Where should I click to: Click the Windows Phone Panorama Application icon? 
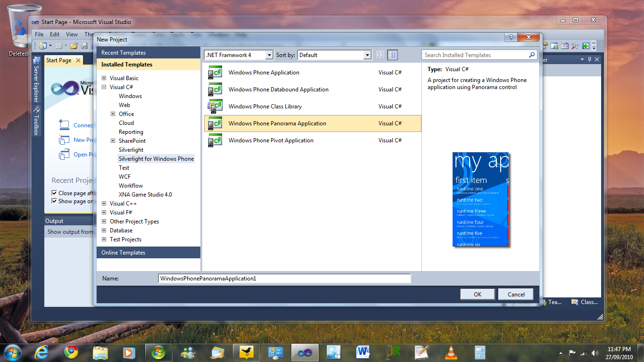pos(215,123)
